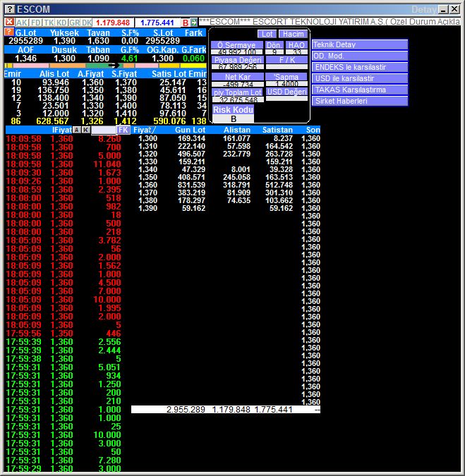
Task: Click the Risk Kodu label
Action: [x=234, y=109]
